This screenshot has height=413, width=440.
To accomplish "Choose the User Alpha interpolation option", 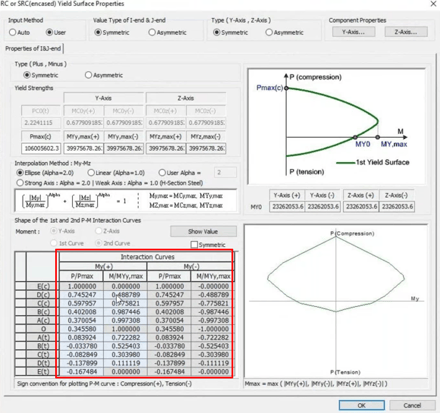I will point(162,173).
